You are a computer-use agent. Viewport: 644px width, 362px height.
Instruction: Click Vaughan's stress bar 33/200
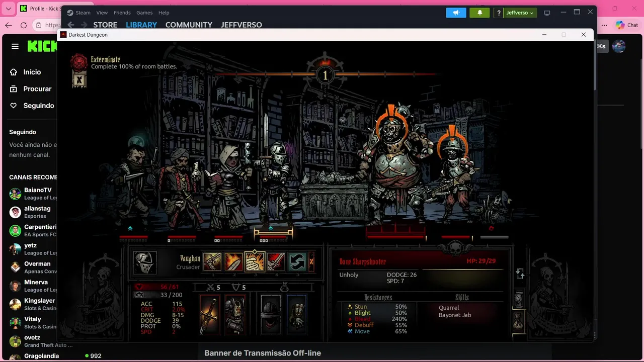click(158, 295)
